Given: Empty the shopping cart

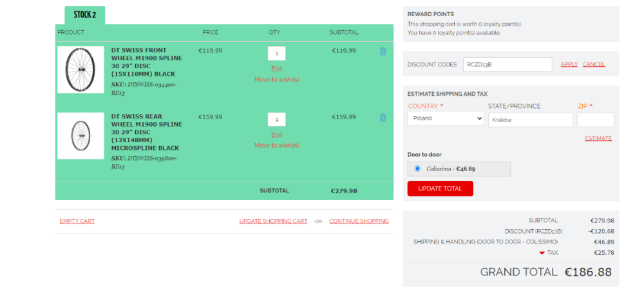Looking at the screenshot, I should pyautogui.click(x=77, y=221).
